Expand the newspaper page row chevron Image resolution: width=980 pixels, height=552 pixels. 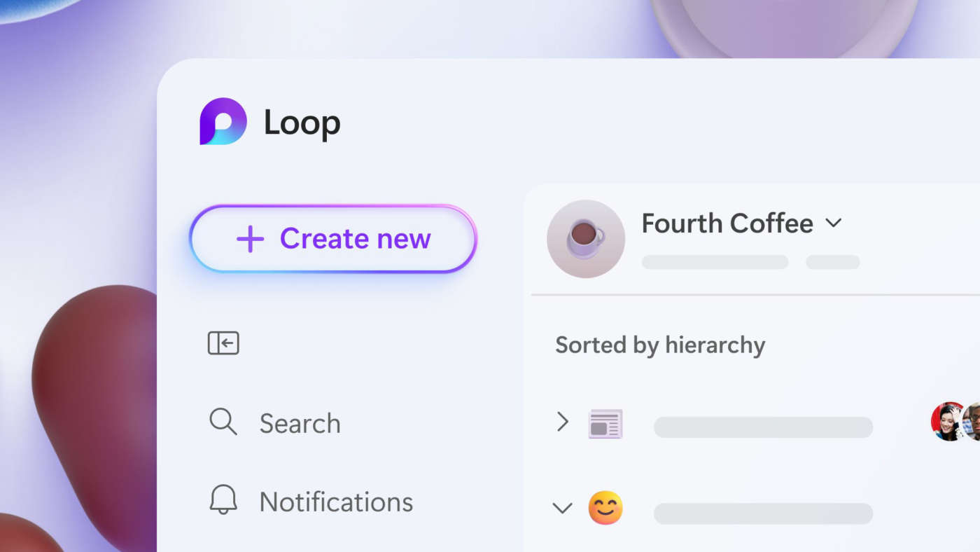tap(562, 422)
